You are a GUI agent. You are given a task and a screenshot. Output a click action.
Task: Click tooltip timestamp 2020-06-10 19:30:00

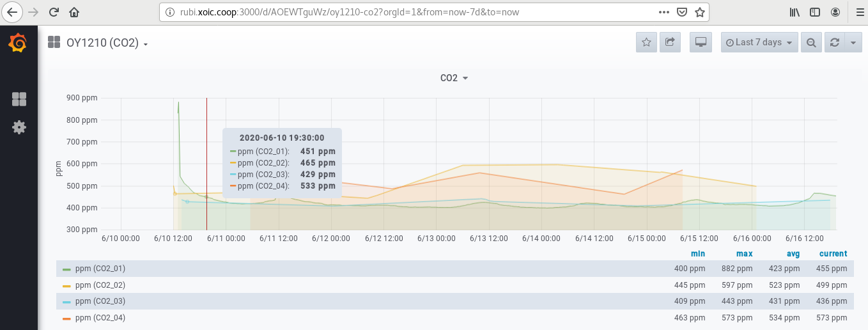pos(282,137)
